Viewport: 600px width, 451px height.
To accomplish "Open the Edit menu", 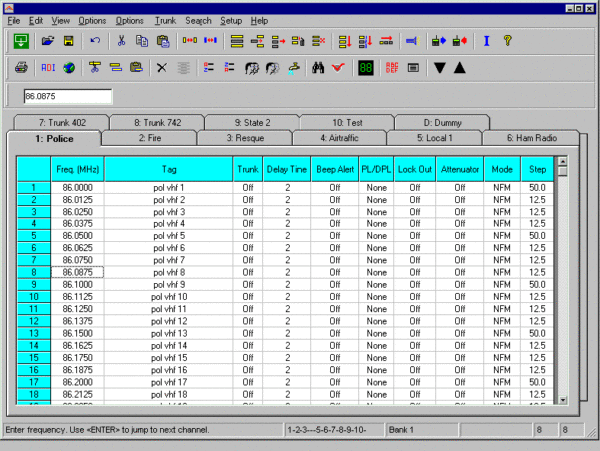I will click(x=36, y=21).
